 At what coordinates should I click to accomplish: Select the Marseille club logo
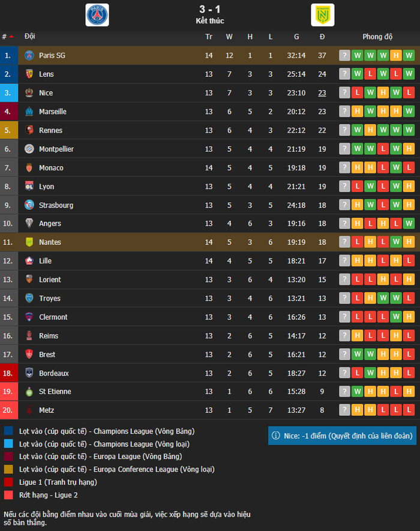(29, 112)
